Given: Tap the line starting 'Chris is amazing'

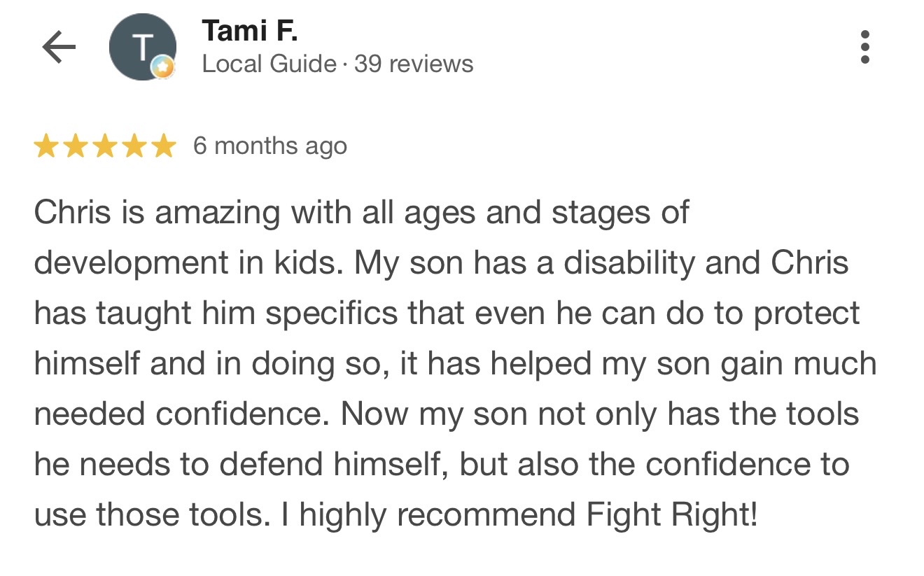Looking at the screenshot, I should pos(362,213).
